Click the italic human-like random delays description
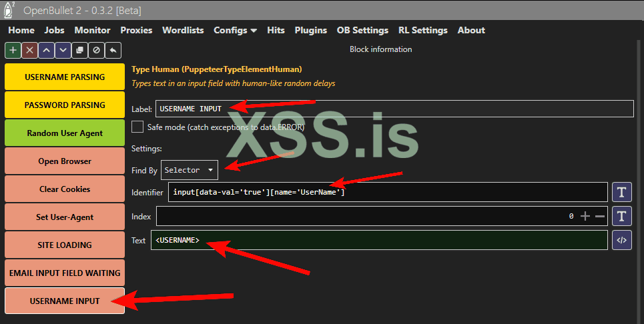 tap(234, 83)
